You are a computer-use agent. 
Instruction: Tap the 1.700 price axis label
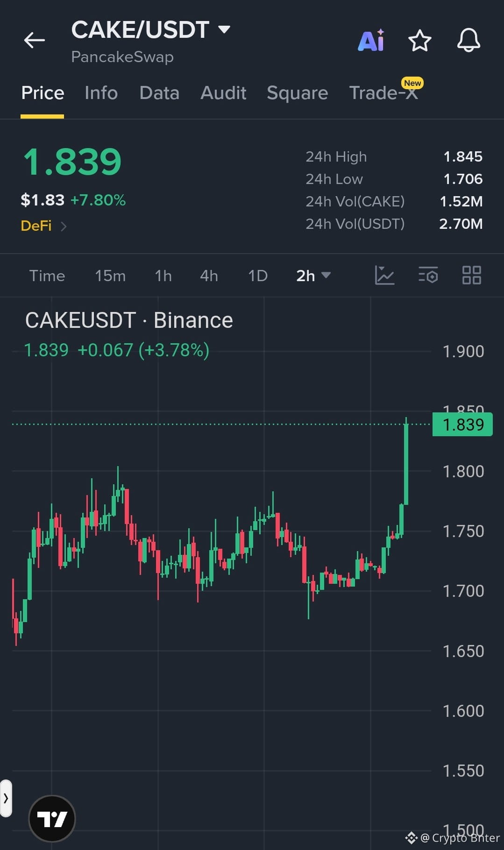pos(463,591)
